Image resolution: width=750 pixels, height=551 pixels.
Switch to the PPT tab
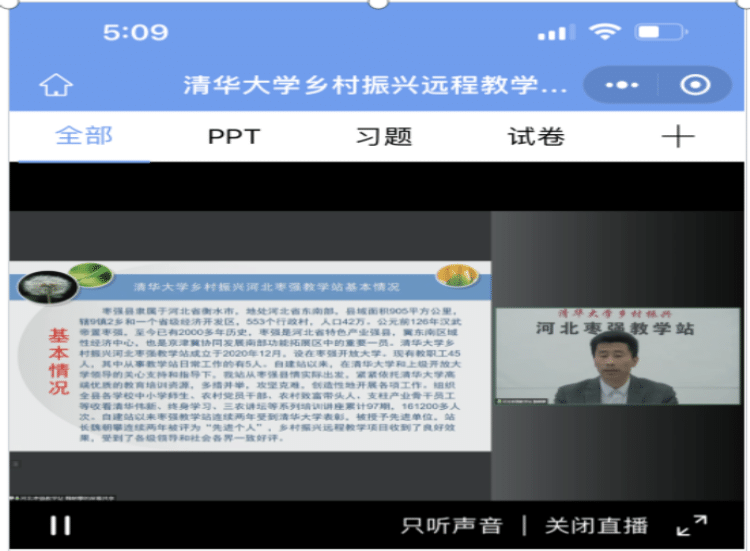click(x=234, y=137)
